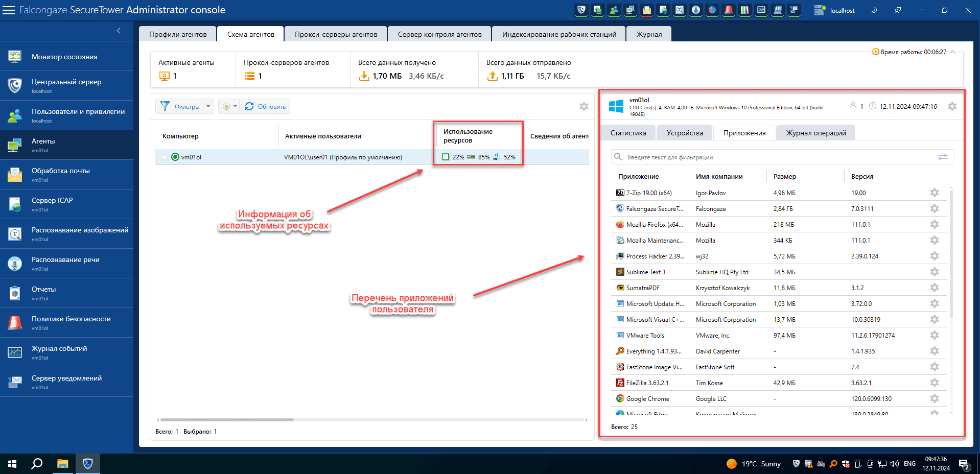Go to Пользователи и привилегии section

point(66,115)
